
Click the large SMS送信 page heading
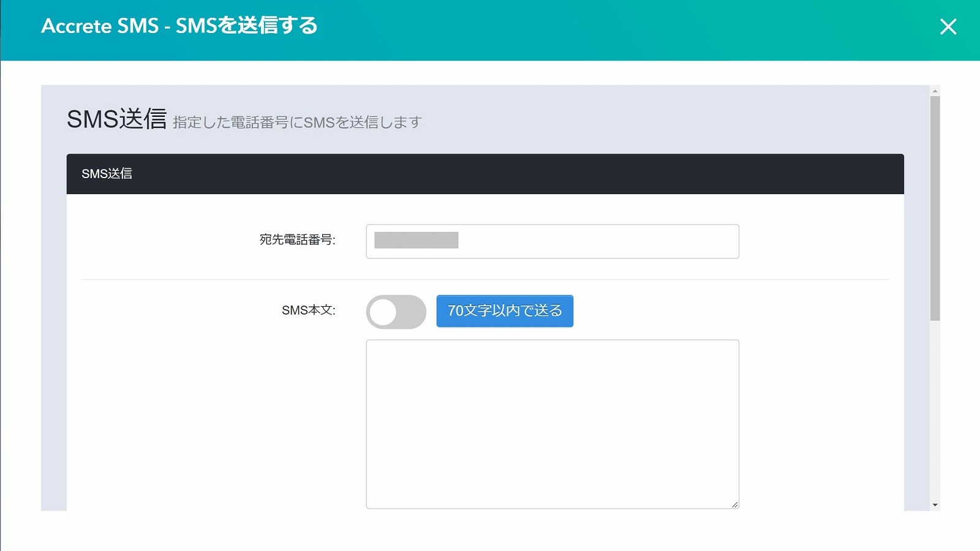[x=116, y=119]
